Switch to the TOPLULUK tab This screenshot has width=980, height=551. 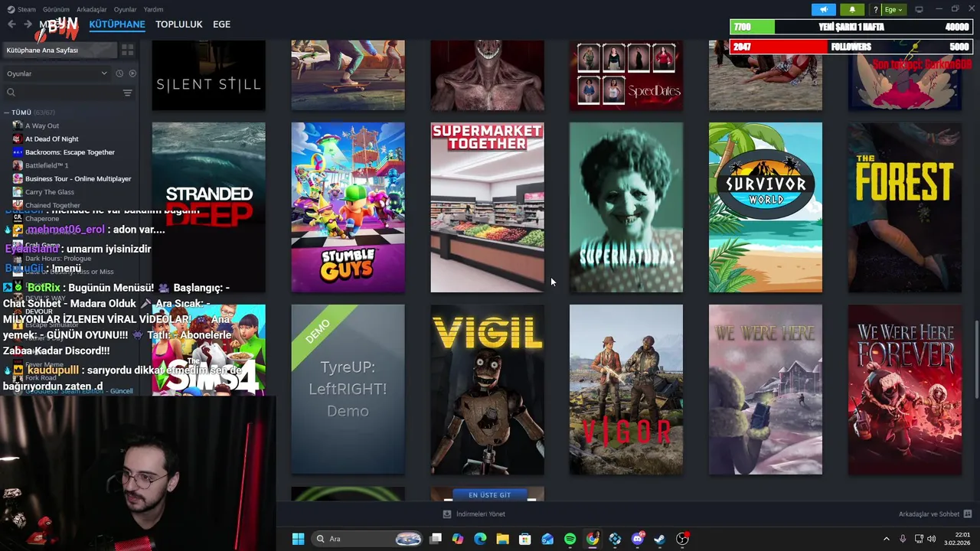coord(179,24)
